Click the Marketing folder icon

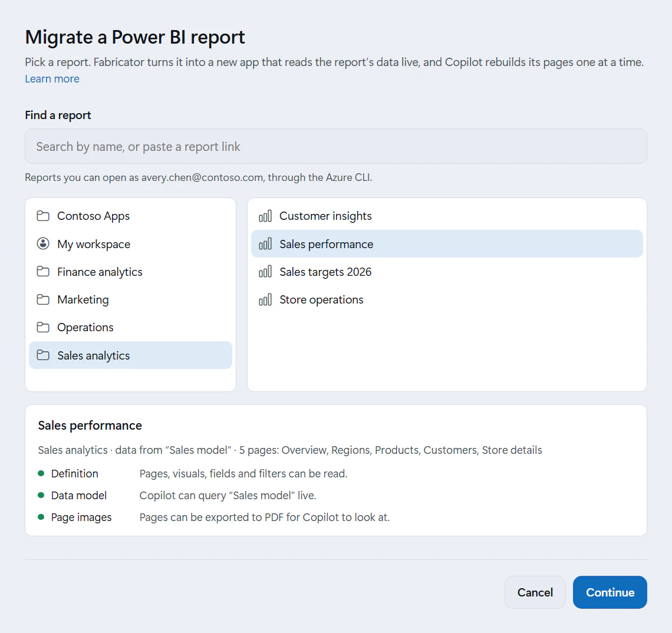[43, 299]
